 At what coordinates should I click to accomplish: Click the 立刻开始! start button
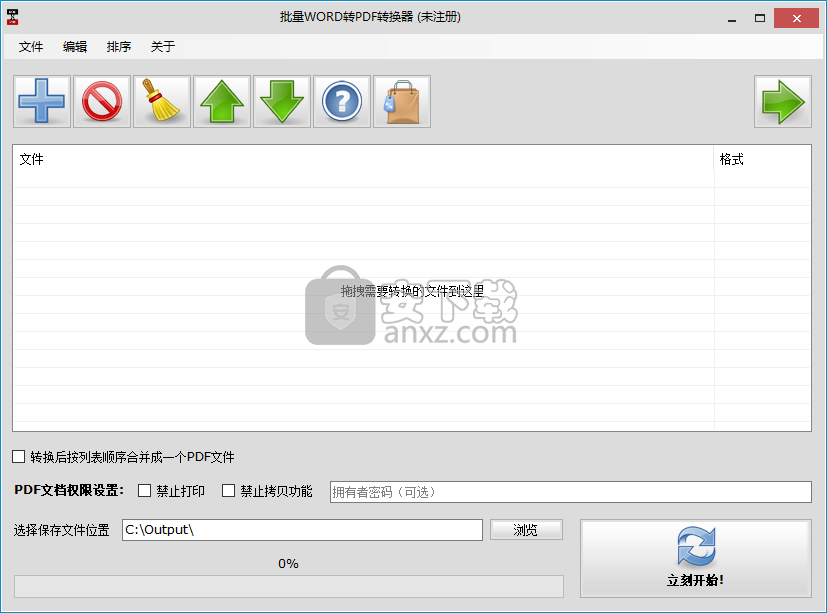[696, 558]
